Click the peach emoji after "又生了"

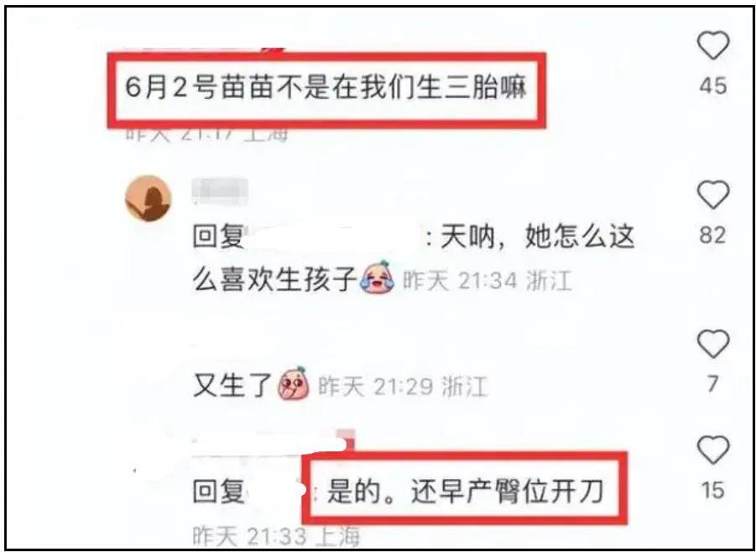coord(294,383)
